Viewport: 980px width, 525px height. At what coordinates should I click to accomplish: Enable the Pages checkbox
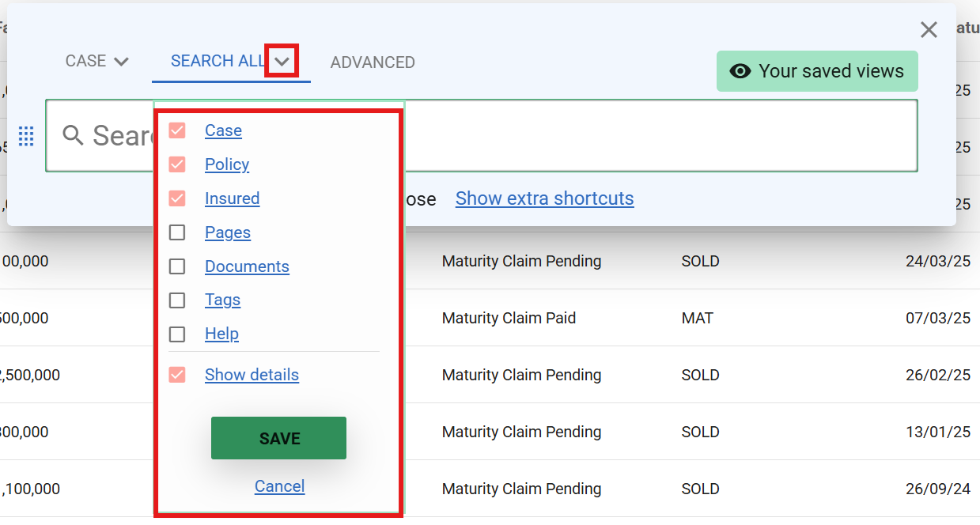(177, 232)
